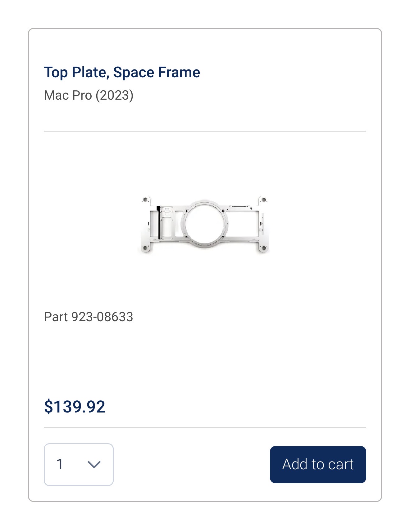The height and width of the screenshot is (532, 410).
Task: Expand quantity options via the chevron arrow
Action: pyautogui.click(x=94, y=464)
